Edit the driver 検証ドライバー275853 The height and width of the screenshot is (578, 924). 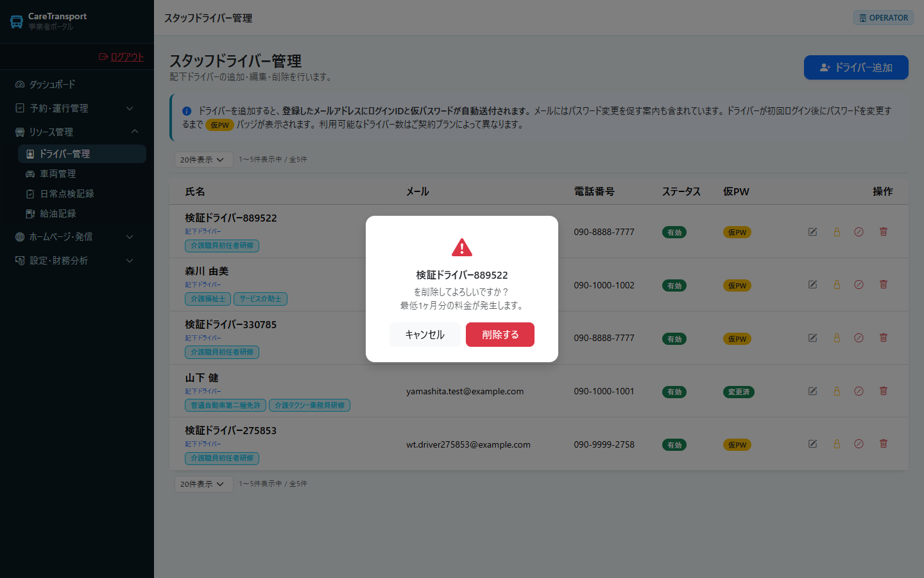(812, 444)
